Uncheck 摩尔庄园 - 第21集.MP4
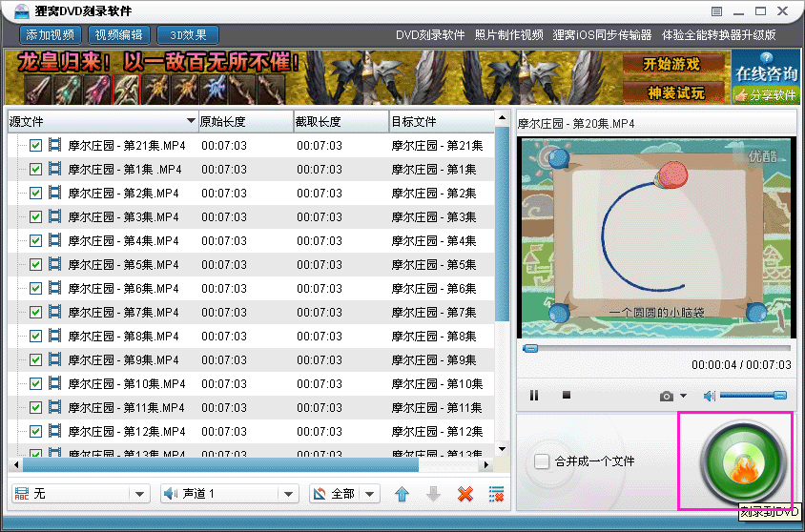This screenshot has height=532, width=805. [35, 146]
